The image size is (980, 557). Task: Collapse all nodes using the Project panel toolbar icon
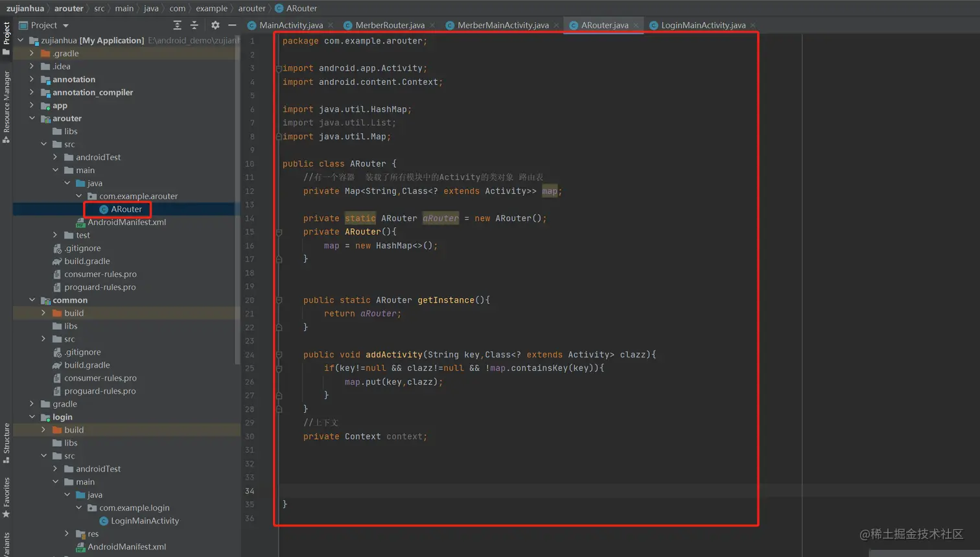pyautogui.click(x=194, y=25)
